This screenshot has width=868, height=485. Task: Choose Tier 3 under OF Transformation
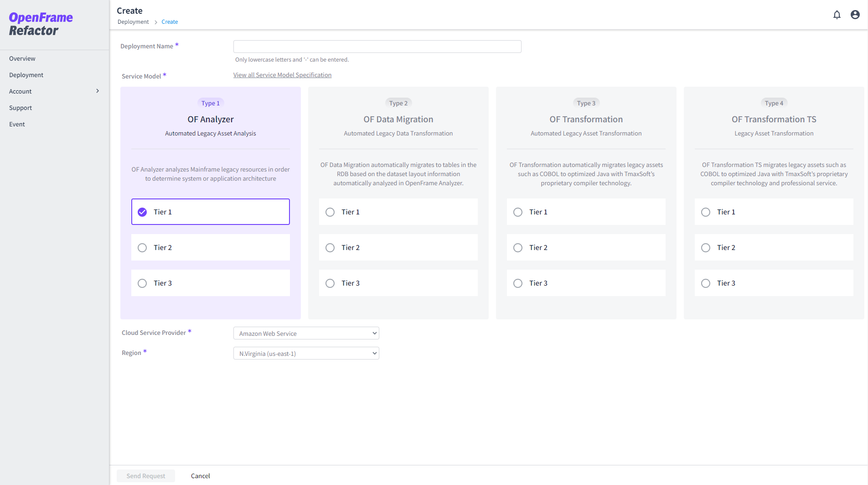point(518,283)
